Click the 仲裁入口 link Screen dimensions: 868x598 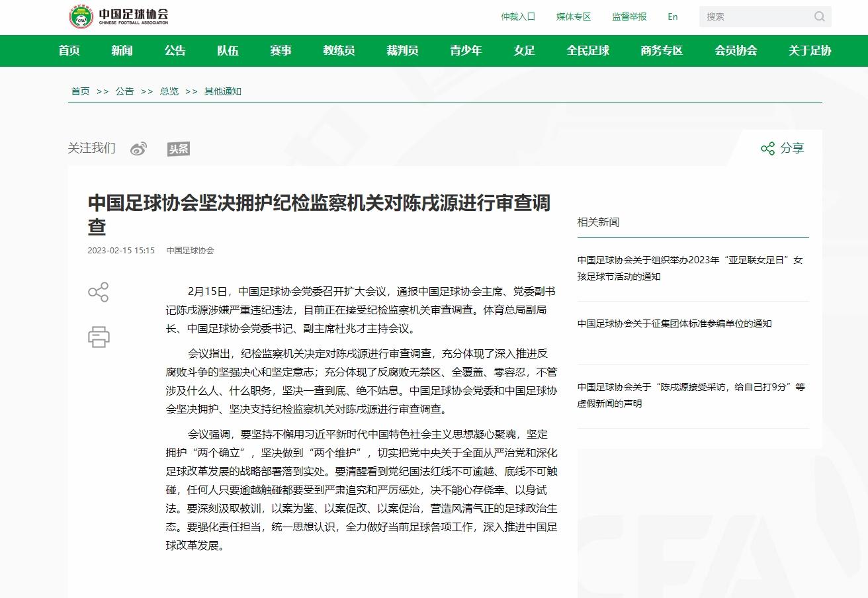(x=517, y=17)
